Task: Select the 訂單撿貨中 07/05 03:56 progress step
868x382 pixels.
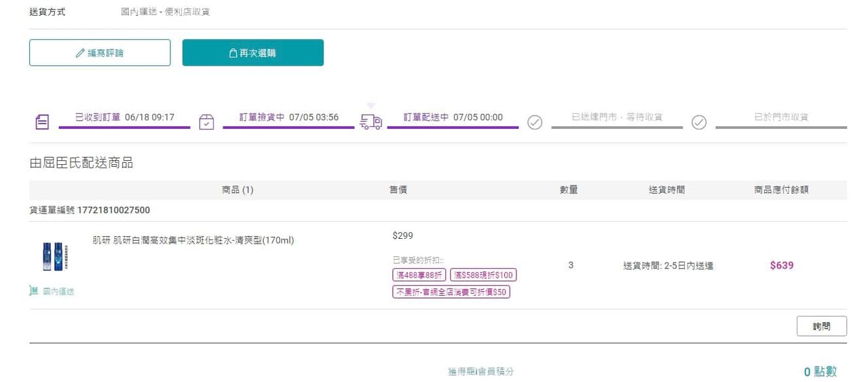Action: tap(288, 117)
